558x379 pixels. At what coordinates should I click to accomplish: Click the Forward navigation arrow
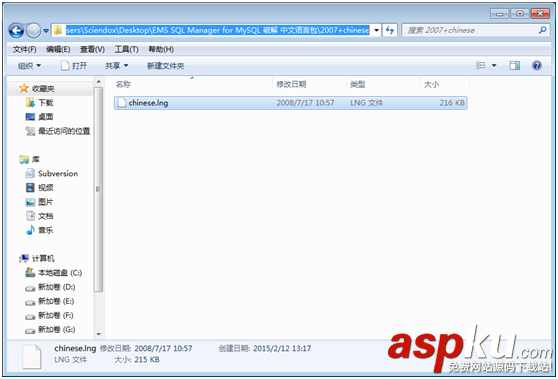(34, 31)
